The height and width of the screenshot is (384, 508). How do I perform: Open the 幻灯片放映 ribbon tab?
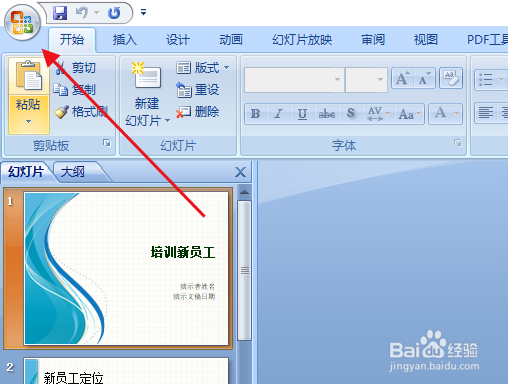click(x=302, y=40)
